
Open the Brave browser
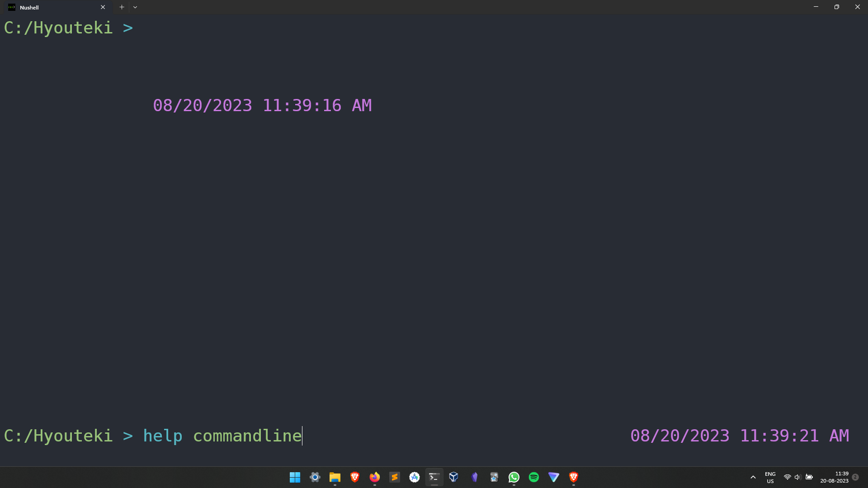click(354, 477)
